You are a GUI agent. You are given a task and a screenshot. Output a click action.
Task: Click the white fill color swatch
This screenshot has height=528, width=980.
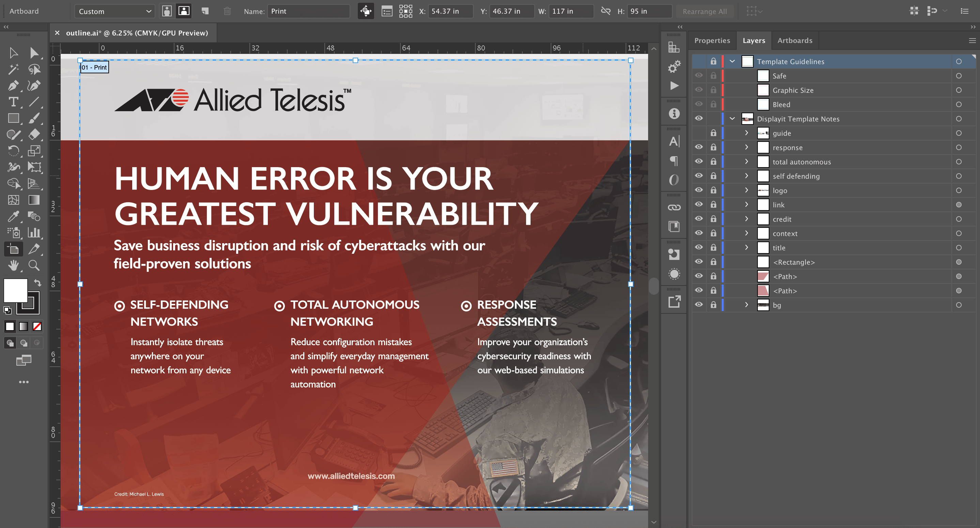15,290
